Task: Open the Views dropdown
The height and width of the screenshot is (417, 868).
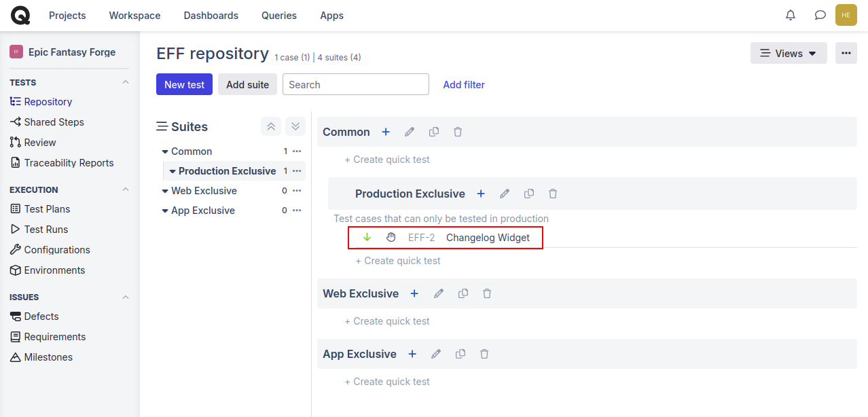Action: [x=789, y=53]
